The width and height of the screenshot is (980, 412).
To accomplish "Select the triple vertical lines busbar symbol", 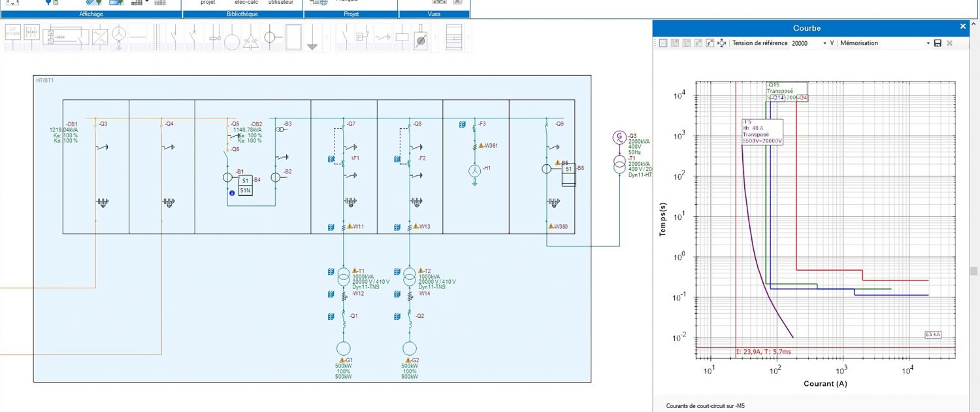I will [x=156, y=36].
